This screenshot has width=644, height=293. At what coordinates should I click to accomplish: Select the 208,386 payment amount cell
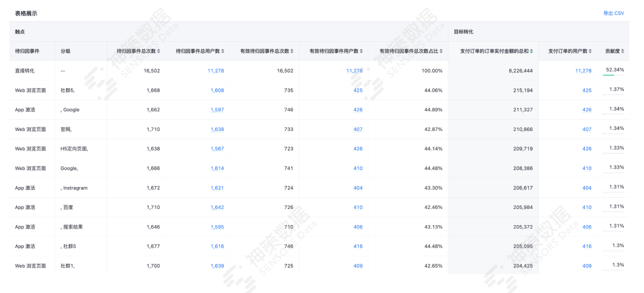pos(493,169)
